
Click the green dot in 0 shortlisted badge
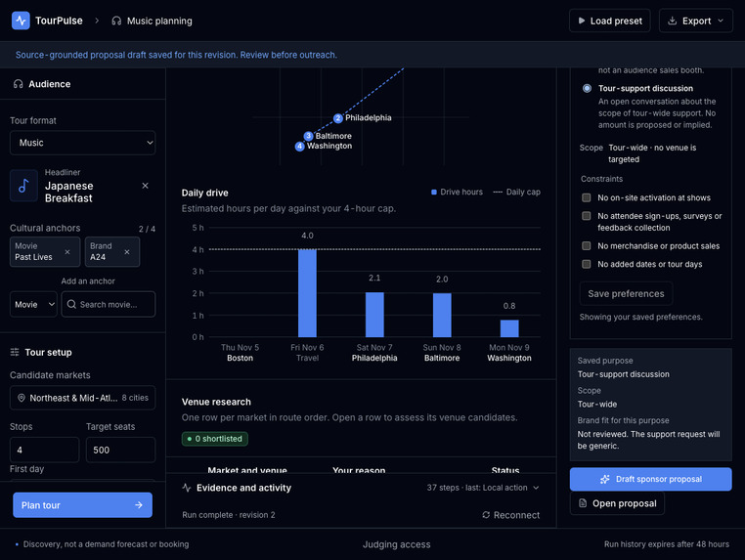(x=190, y=439)
